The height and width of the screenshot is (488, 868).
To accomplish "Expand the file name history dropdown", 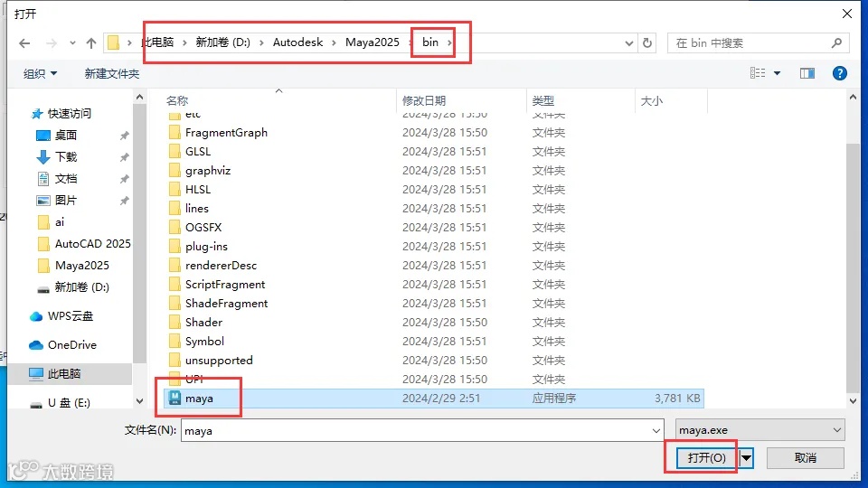I will [x=656, y=430].
